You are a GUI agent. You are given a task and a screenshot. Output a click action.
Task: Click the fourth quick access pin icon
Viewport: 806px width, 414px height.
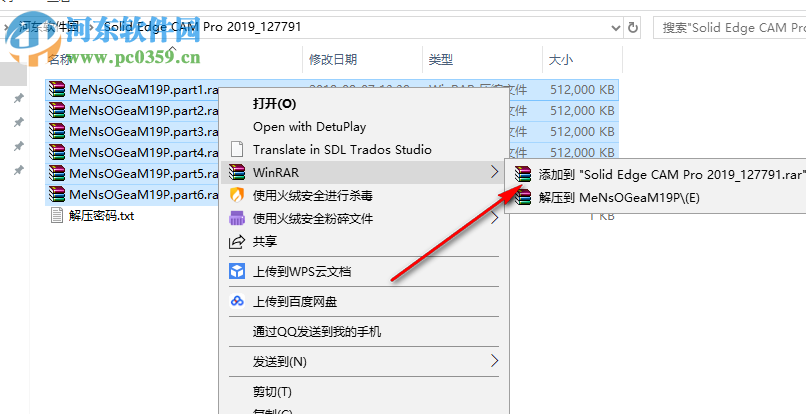[19, 169]
